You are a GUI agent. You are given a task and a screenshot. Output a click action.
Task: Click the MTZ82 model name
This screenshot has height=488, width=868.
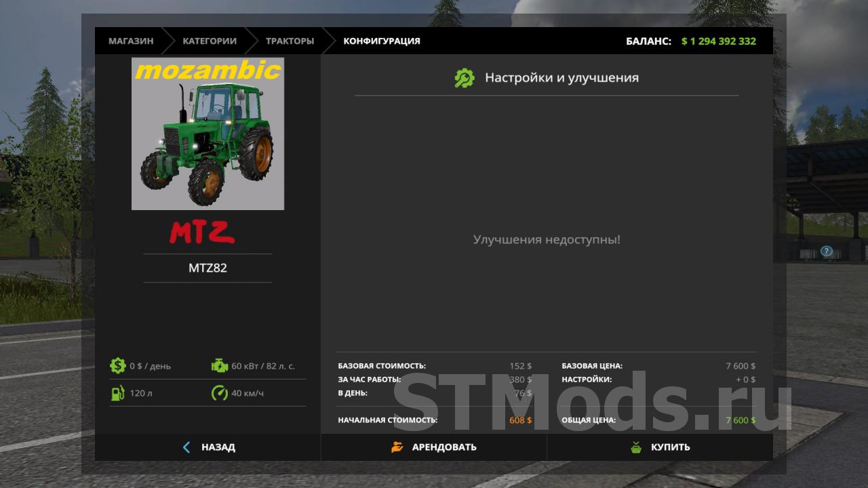coord(208,268)
